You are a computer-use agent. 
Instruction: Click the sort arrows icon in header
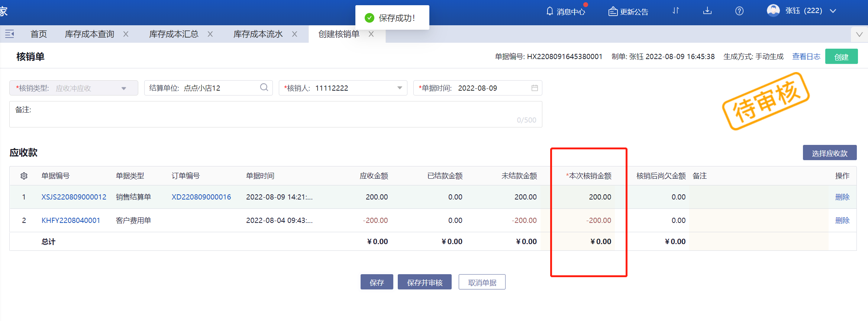point(675,11)
